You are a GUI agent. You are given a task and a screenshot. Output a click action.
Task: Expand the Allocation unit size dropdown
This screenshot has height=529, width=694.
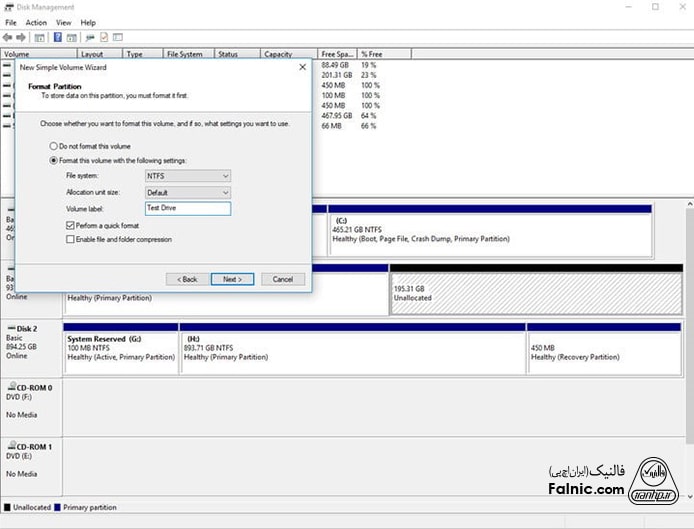click(x=187, y=192)
